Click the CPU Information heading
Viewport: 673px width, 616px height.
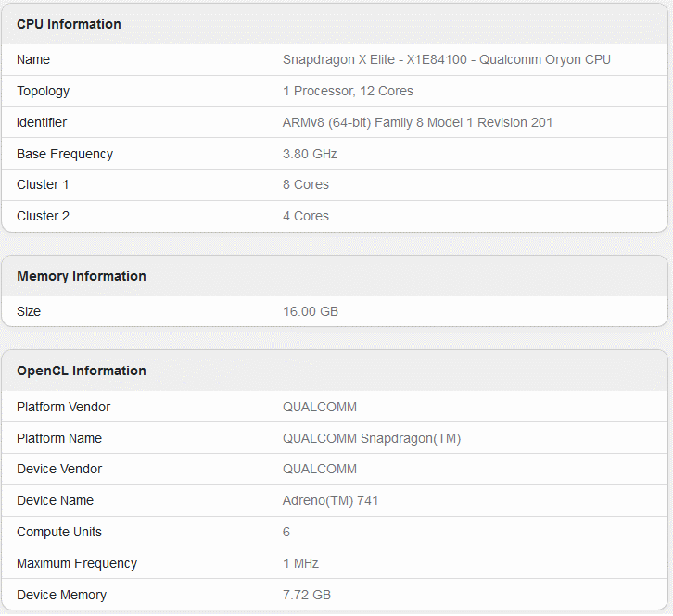[69, 24]
